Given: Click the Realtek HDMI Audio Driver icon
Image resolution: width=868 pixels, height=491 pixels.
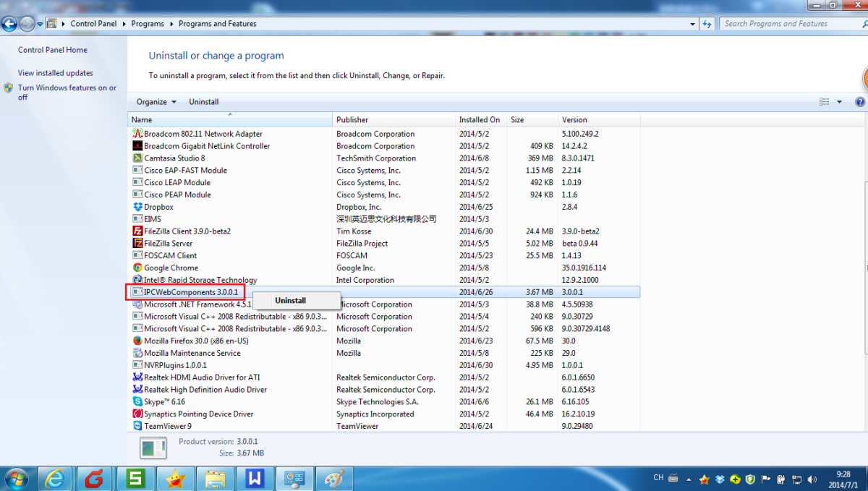Looking at the screenshot, I should 138,377.
